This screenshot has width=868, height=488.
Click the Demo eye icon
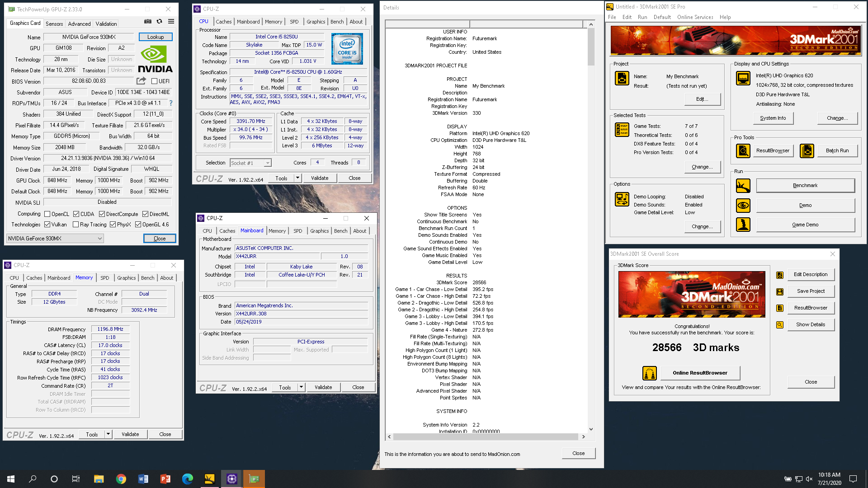[x=743, y=206]
